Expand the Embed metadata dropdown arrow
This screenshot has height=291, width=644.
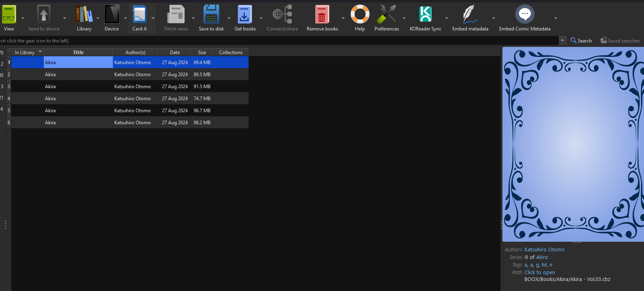tap(494, 18)
